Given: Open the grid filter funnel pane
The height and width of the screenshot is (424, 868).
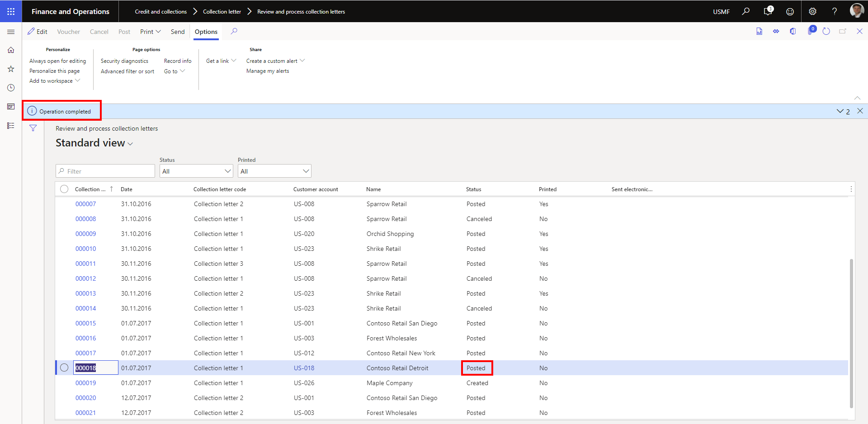Looking at the screenshot, I should [33, 128].
